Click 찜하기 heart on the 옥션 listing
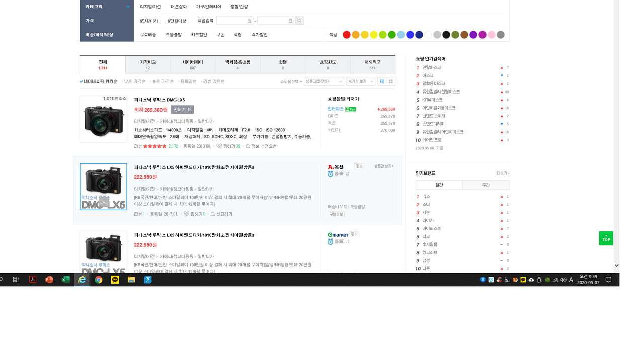The width and height of the screenshot is (644, 362). 186,214
